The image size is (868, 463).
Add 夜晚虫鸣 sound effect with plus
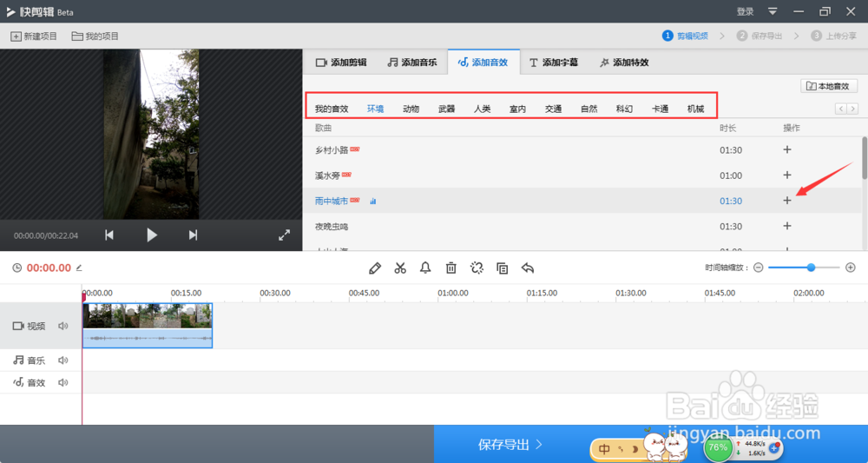click(x=787, y=226)
